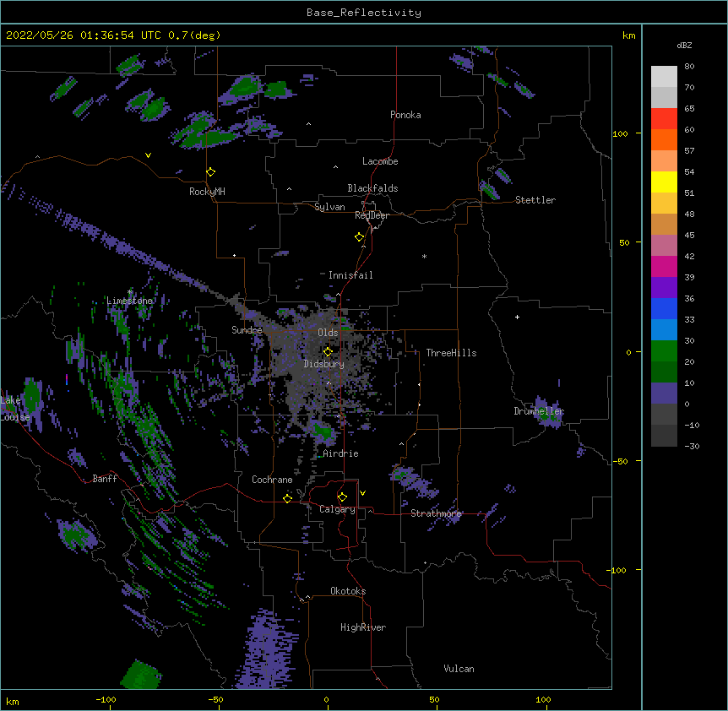Click the ThreeHills label
Image resolution: width=728 pixels, height=711 pixels.
coord(451,353)
